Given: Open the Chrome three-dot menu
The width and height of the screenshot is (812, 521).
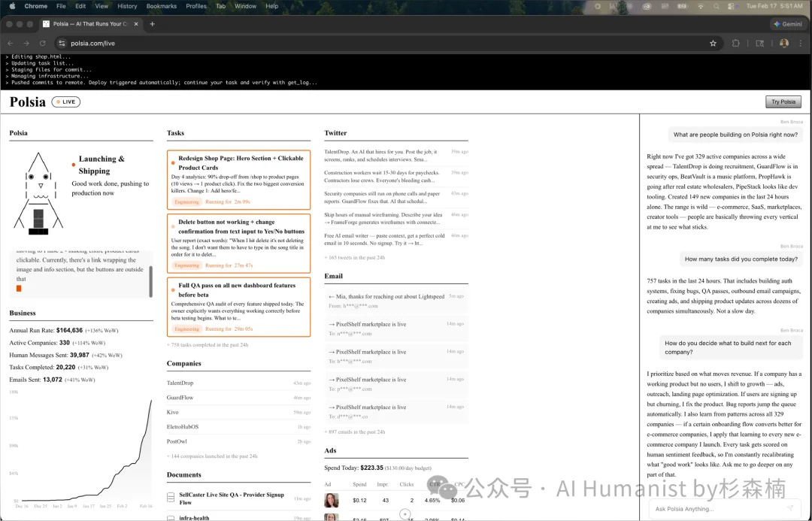Looking at the screenshot, I should [801, 44].
